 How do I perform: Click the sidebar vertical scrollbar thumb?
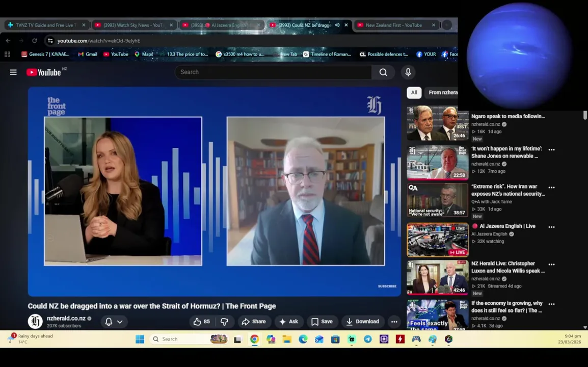[x=584, y=115]
